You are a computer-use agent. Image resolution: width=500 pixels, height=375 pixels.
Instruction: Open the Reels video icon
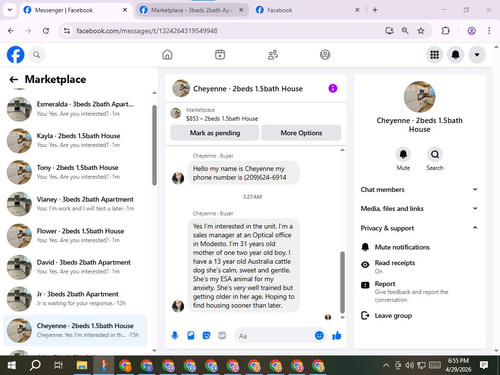220,54
